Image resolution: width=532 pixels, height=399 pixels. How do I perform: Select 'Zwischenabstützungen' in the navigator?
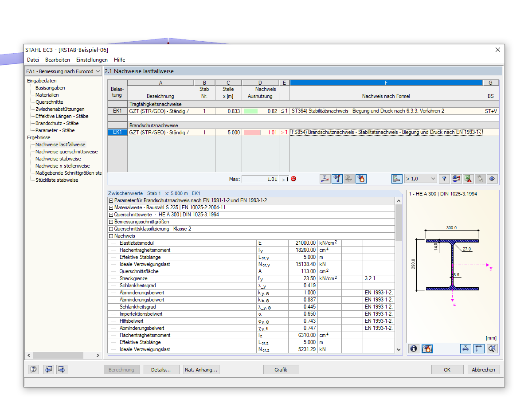(x=60, y=109)
